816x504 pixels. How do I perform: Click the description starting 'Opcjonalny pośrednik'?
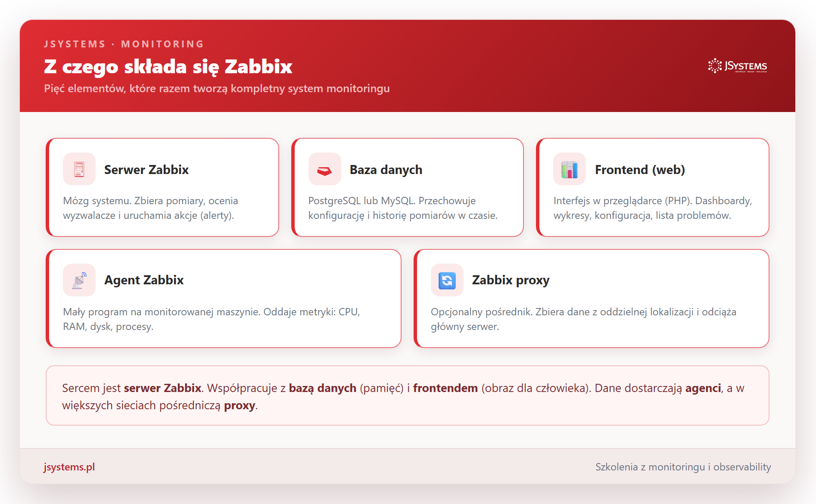tap(583, 319)
